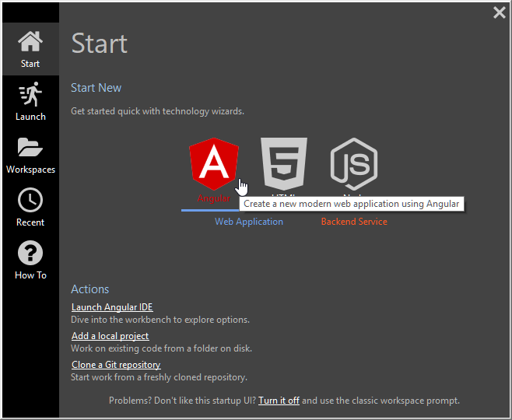Click the Recent label in sidebar
The height and width of the screenshot is (420, 512).
point(30,222)
